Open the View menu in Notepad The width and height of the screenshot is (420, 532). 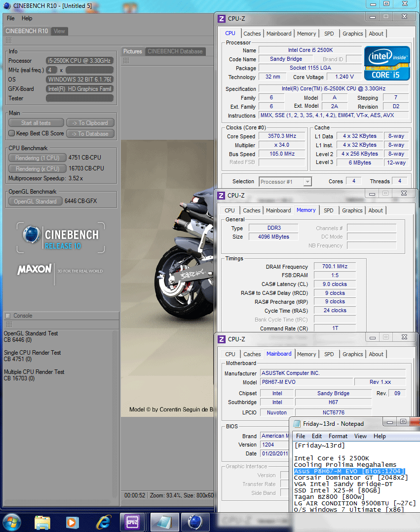[360, 436]
